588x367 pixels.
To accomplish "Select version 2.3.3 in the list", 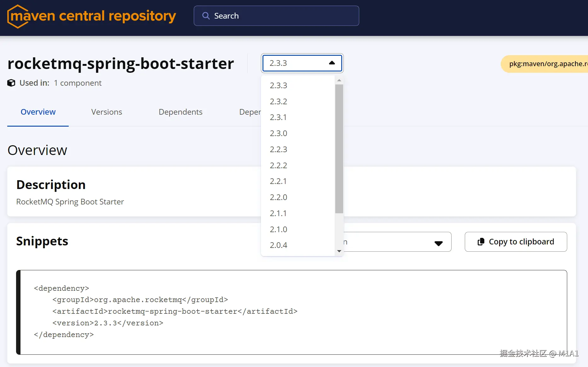I will coord(298,85).
